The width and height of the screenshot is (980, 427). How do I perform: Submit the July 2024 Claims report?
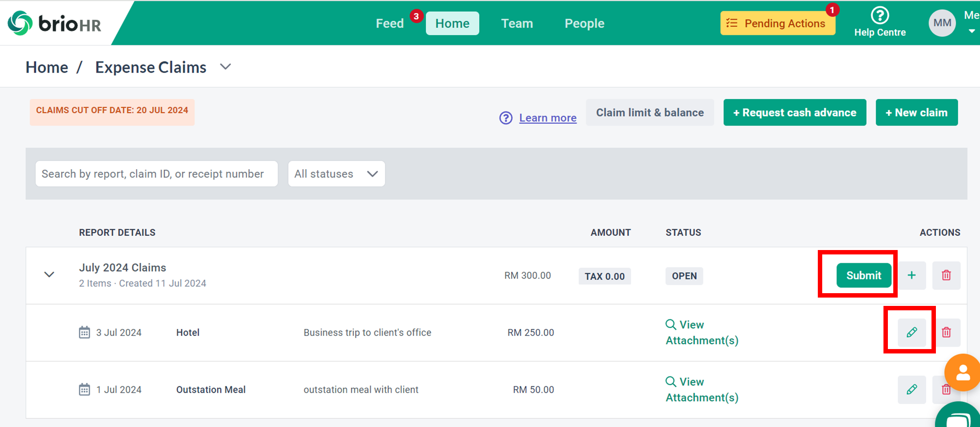(x=863, y=276)
